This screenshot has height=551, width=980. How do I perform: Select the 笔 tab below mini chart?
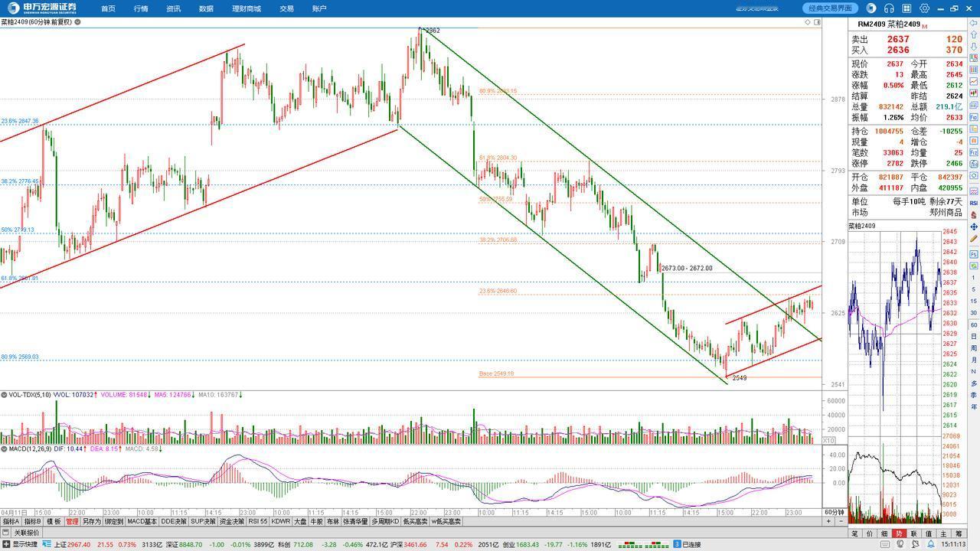click(x=854, y=533)
